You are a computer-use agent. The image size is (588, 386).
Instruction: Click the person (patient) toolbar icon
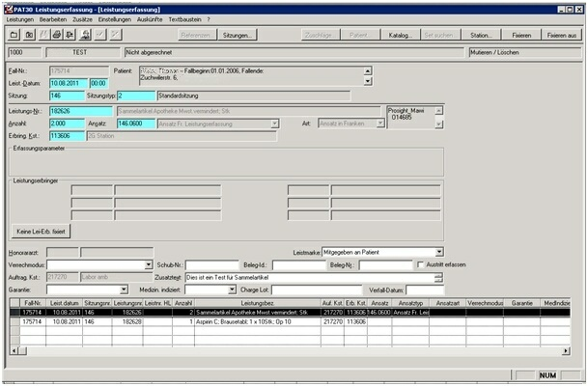click(86, 35)
